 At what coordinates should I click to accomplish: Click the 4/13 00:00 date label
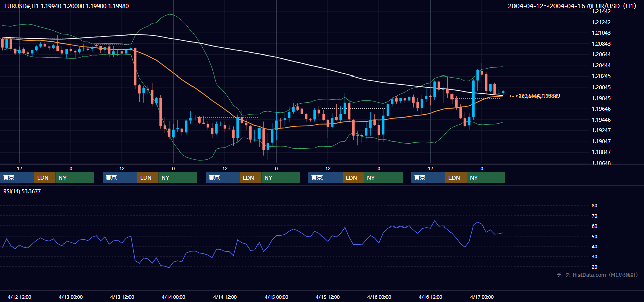[x=71, y=297]
